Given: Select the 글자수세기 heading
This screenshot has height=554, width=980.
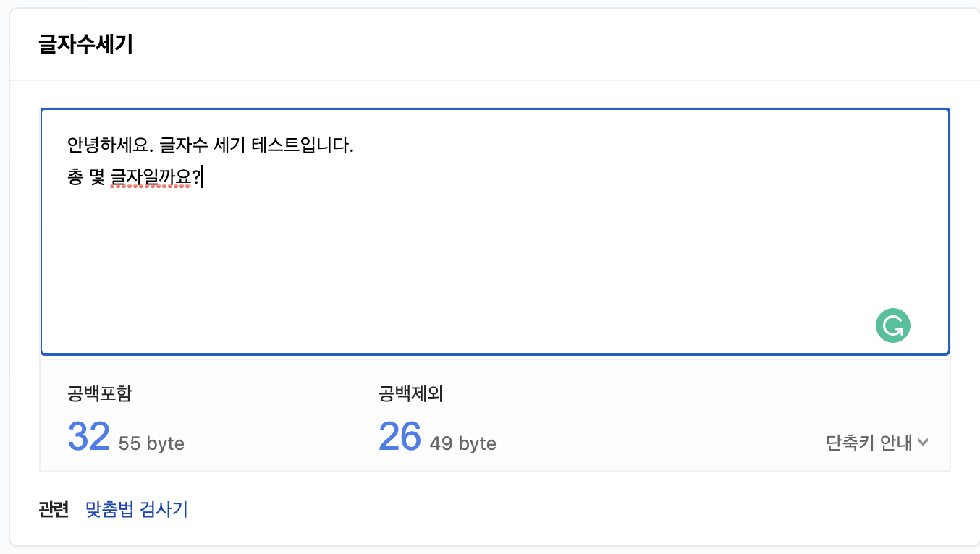Looking at the screenshot, I should (x=85, y=45).
